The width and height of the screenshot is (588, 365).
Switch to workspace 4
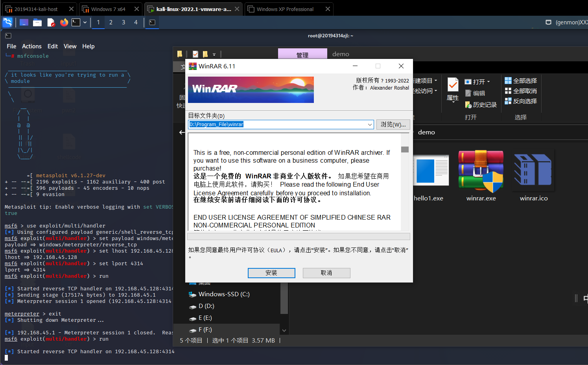click(x=136, y=22)
